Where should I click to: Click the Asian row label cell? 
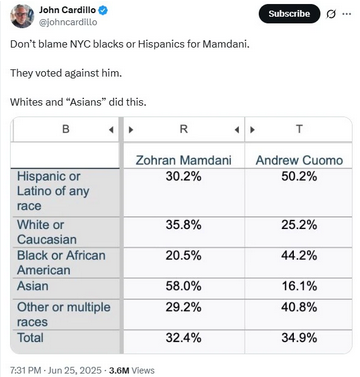click(x=65, y=288)
